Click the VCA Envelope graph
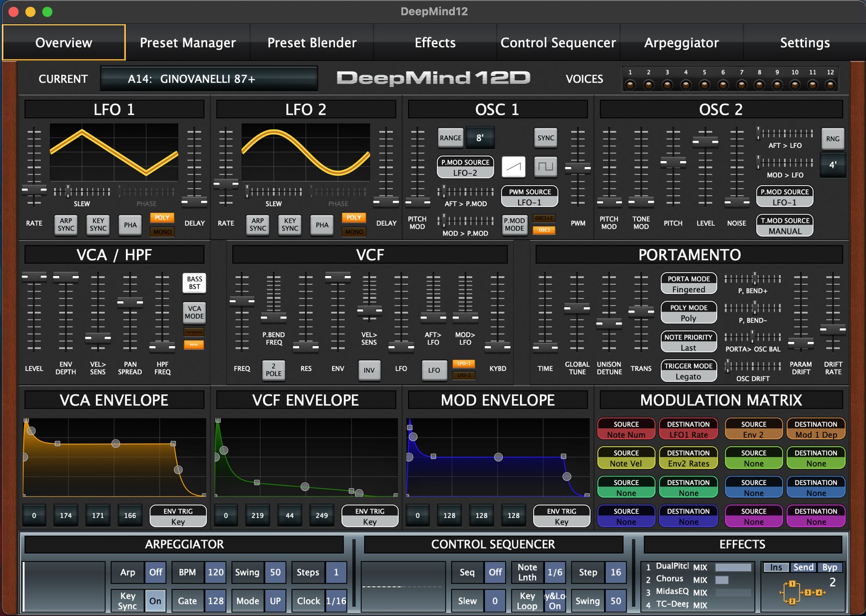 [x=114, y=457]
